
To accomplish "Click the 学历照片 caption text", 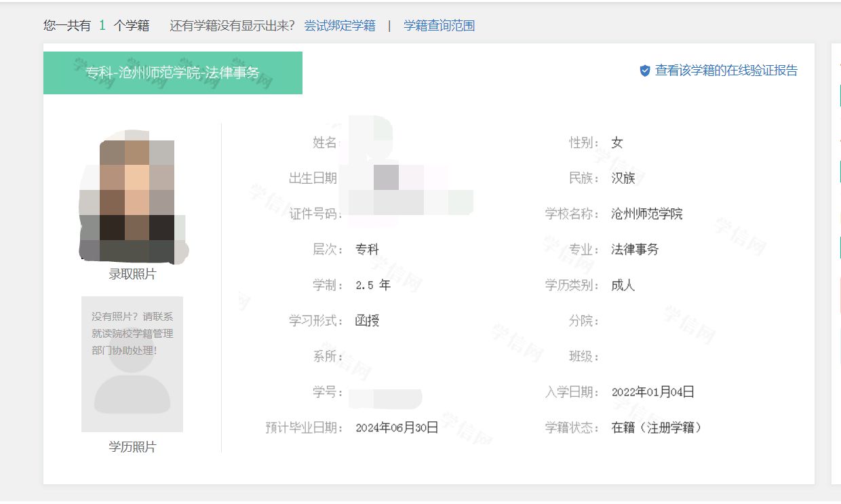I will (x=132, y=447).
